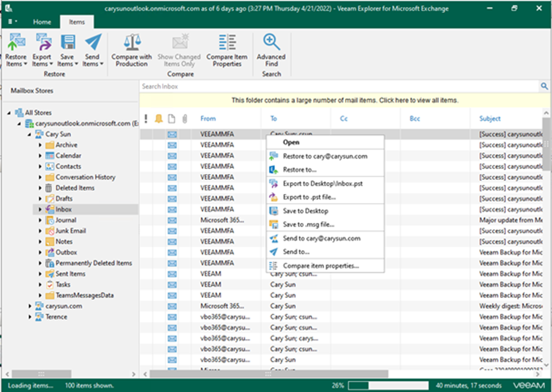The height and width of the screenshot is (392, 552).
Task: Switch to the Items tab
Action: (77, 22)
